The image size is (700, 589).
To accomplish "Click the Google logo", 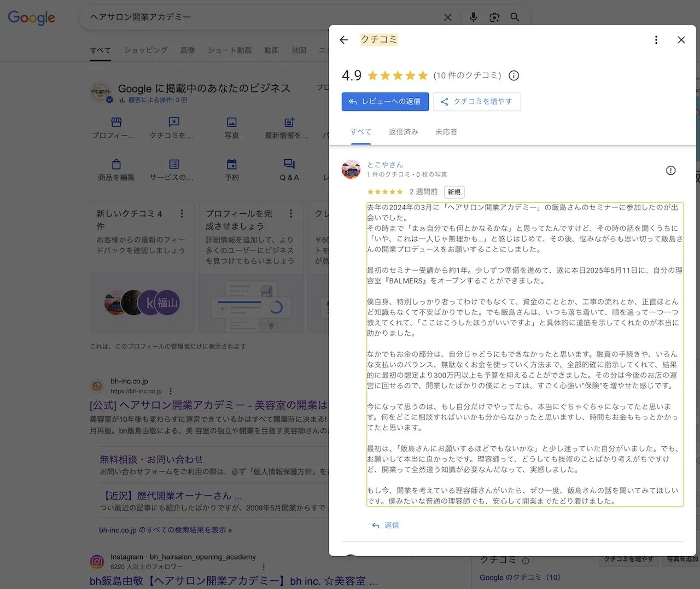I will (31, 18).
